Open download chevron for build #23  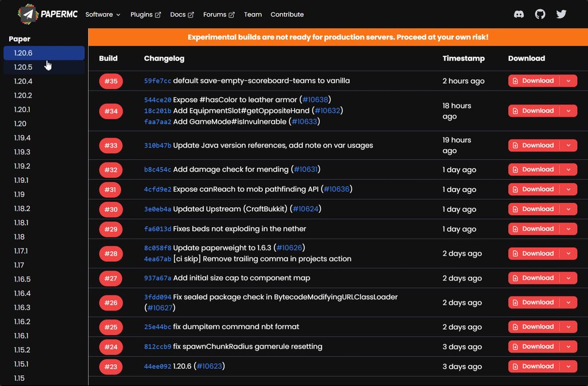pos(568,366)
